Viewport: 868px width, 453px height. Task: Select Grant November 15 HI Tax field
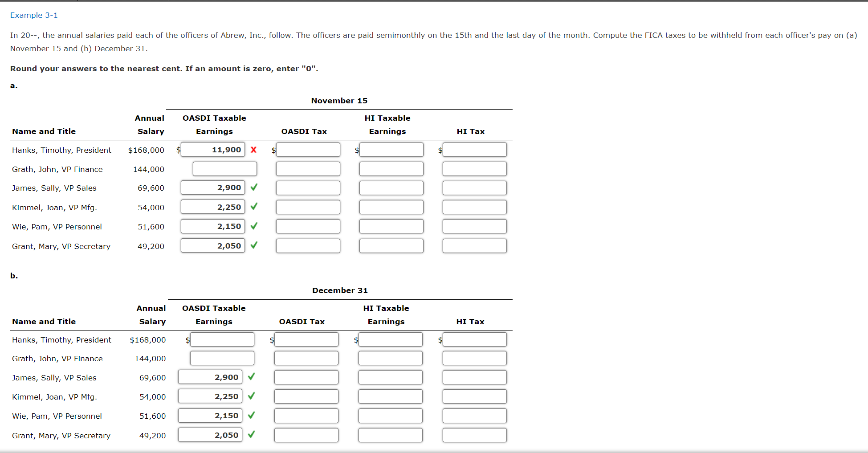475,246
